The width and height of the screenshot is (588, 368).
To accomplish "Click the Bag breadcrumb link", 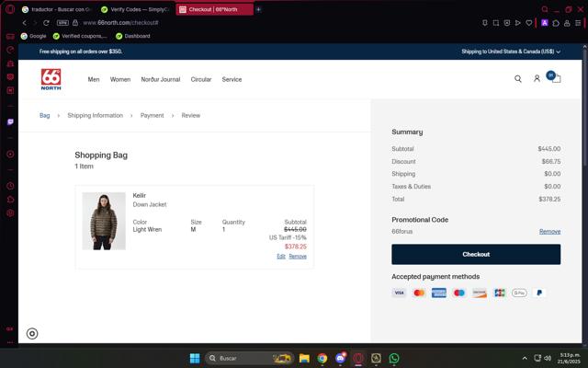I will (x=45, y=115).
